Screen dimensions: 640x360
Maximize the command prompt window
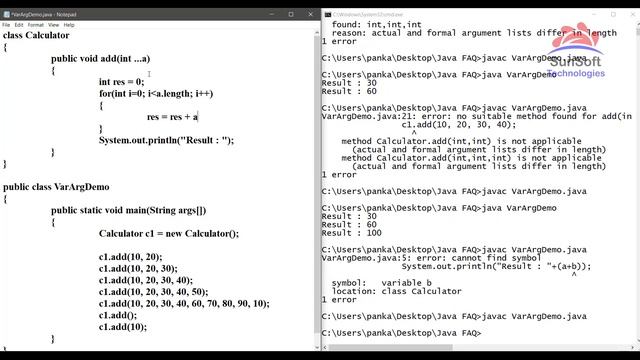pos(613,14)
